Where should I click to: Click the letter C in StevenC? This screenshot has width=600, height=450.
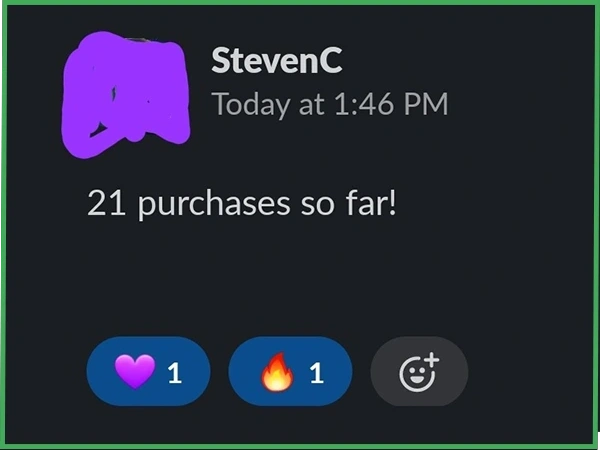(331, 60)
